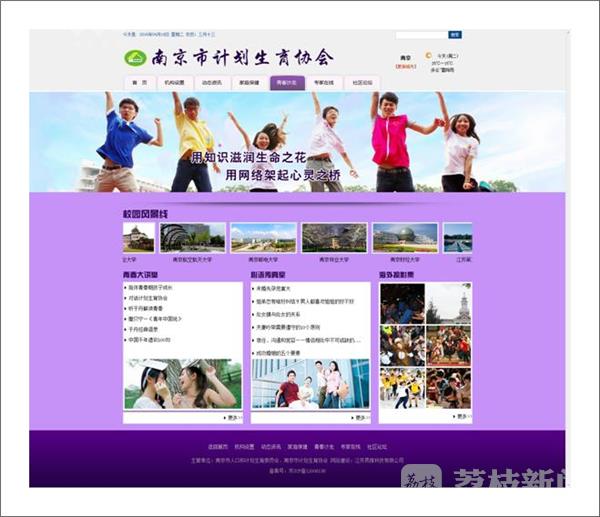Click the first article in 青春大讲堂
This screenshot has height=517, width=600.
tap(160, 288)
